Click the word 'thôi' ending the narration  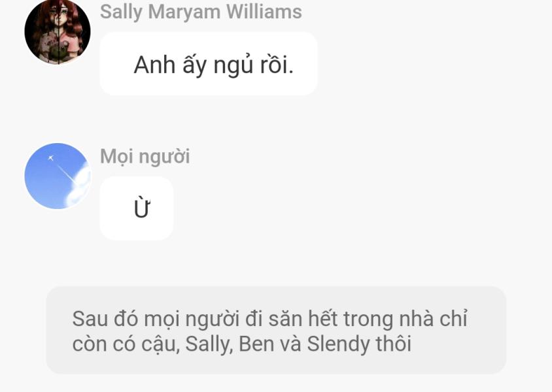click(394, 344)
